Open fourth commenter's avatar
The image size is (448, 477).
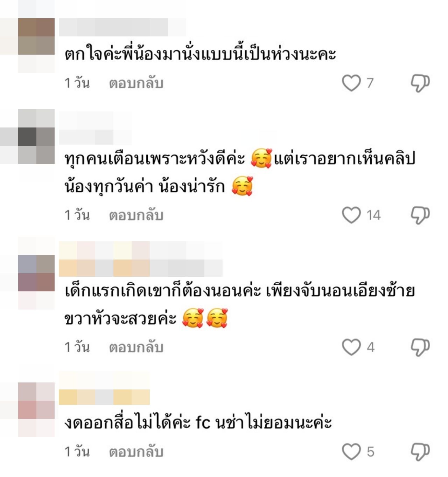[36, 401]
